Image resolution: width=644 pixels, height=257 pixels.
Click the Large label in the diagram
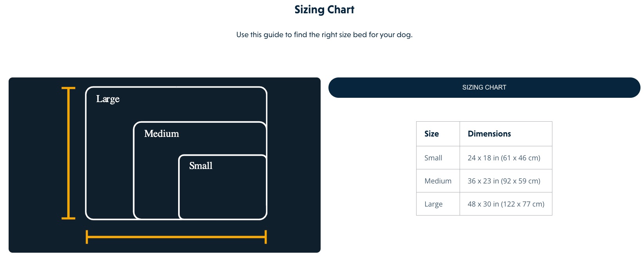pos(108,99)
